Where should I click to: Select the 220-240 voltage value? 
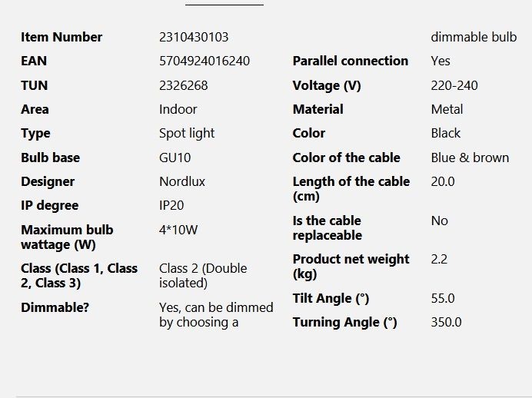pyautogui.click(x=454, y=85)
